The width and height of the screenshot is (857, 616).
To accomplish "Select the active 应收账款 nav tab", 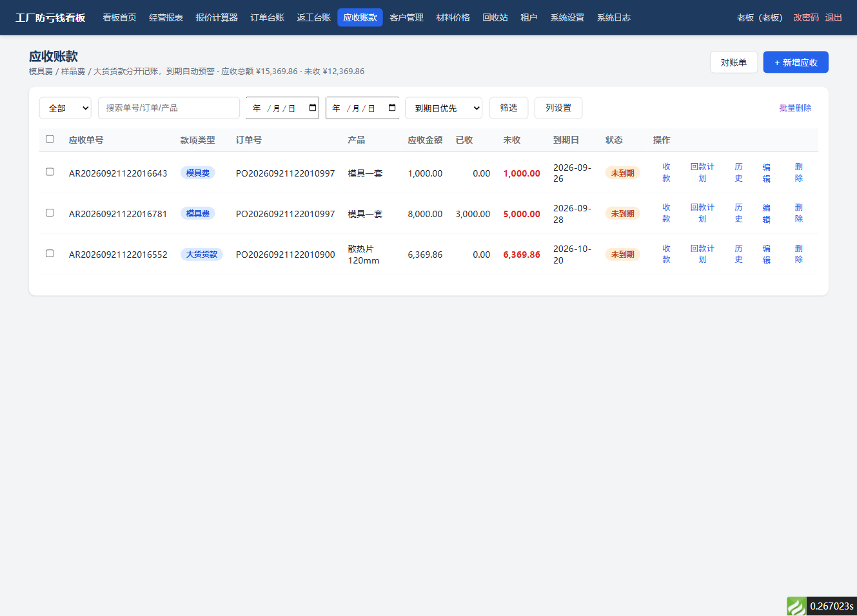I will point(360,17).
